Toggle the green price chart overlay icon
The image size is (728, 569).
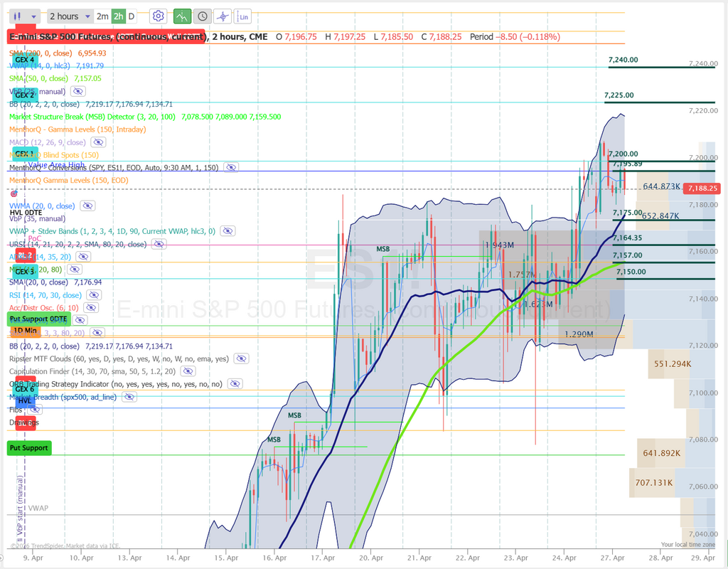[182, 16]
